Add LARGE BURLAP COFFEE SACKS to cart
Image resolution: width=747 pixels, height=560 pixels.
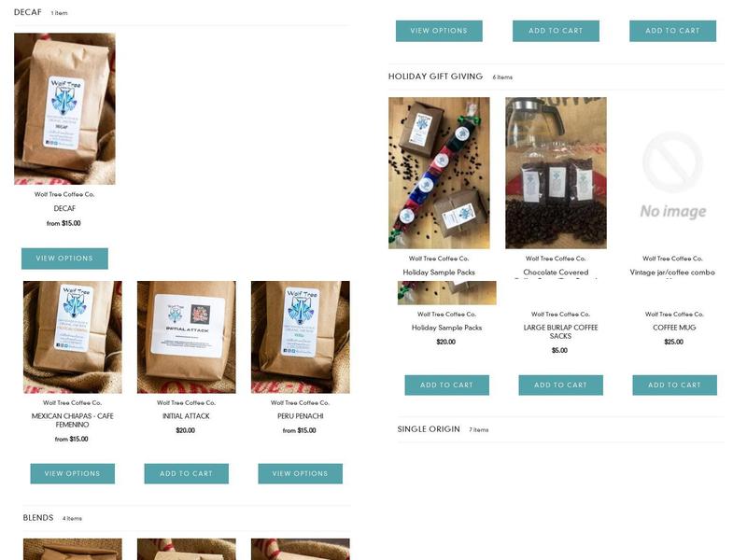561,385
